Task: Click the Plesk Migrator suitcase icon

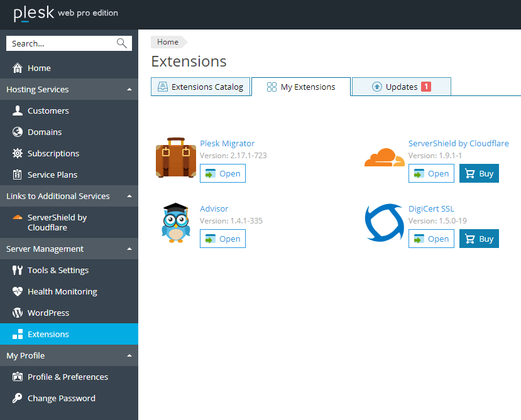Action: click(x=176, y=158)
